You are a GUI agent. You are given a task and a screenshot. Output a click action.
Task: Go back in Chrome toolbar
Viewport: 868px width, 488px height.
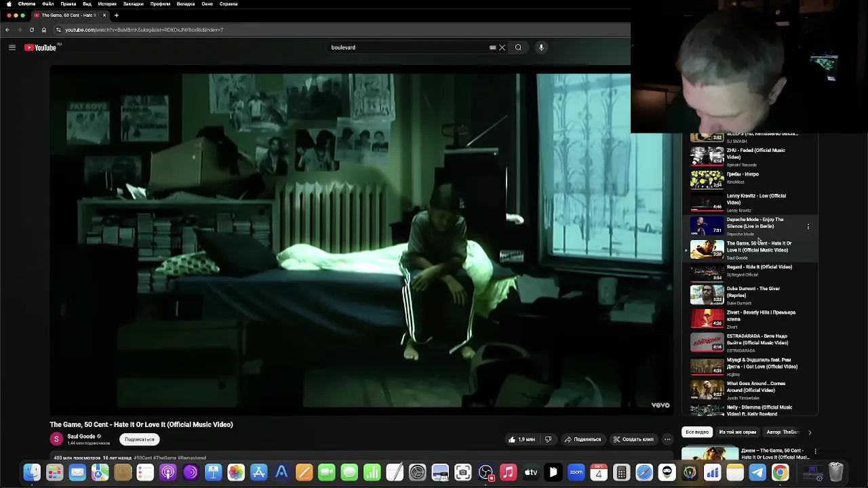click(x=7, y=30)
